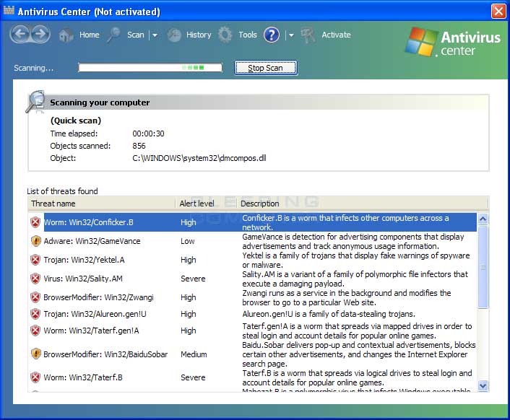
Task: Open help via blue question mark
Action: click(x=272, y=35)
